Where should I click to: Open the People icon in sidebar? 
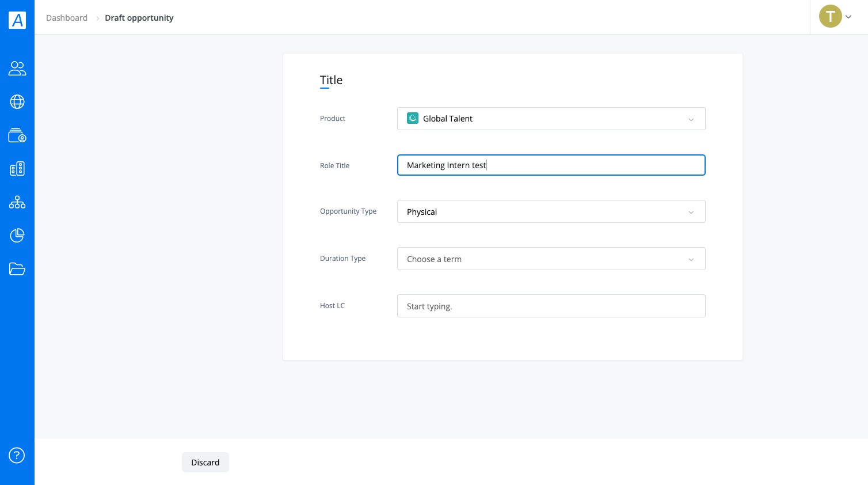tap(17, 69)
